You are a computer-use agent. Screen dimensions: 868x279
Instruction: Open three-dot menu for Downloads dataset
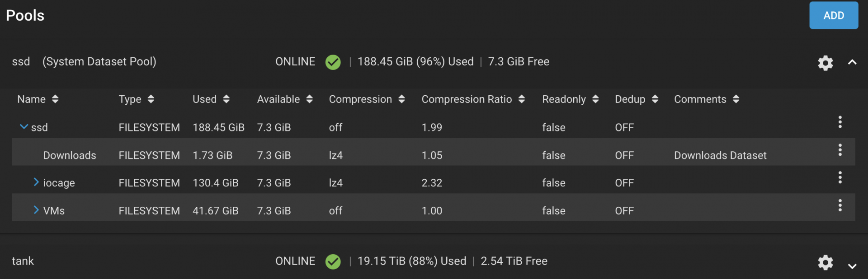pos(840,150)
